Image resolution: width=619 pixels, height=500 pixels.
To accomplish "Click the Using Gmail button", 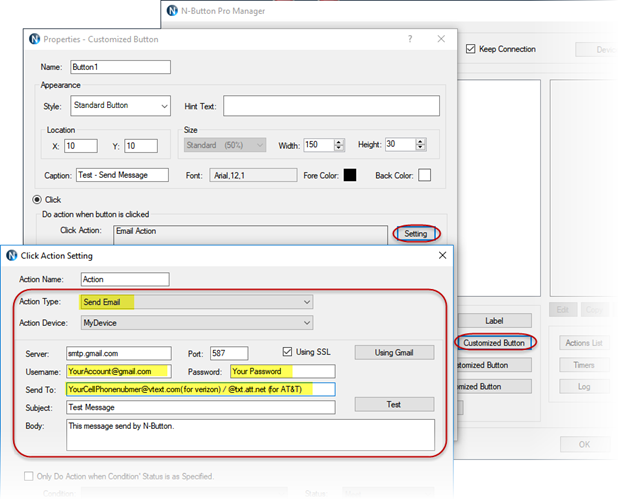I will (394, 352).
